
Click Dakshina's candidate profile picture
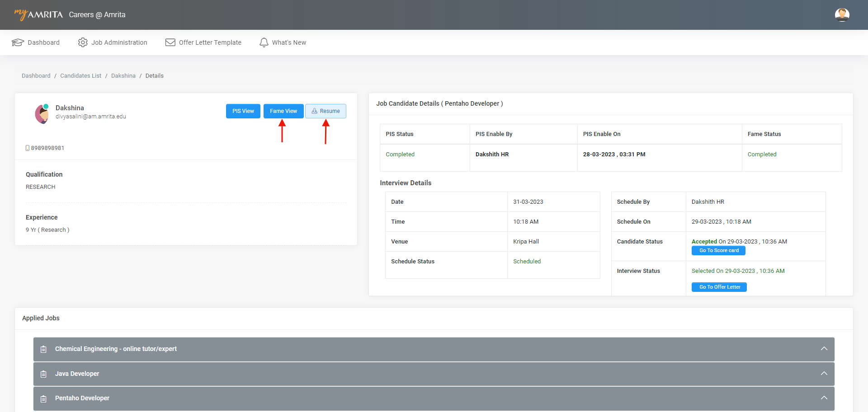42,114
